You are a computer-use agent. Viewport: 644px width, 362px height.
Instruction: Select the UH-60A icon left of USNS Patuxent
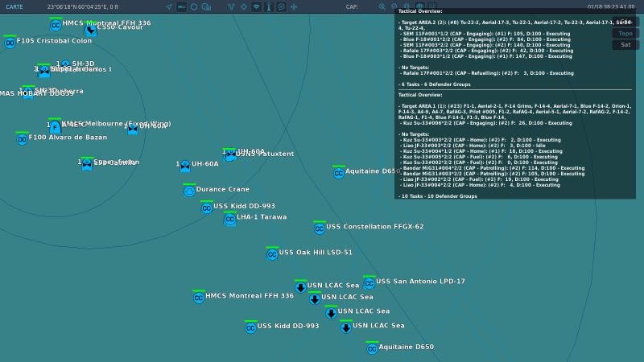click(185, 166)
